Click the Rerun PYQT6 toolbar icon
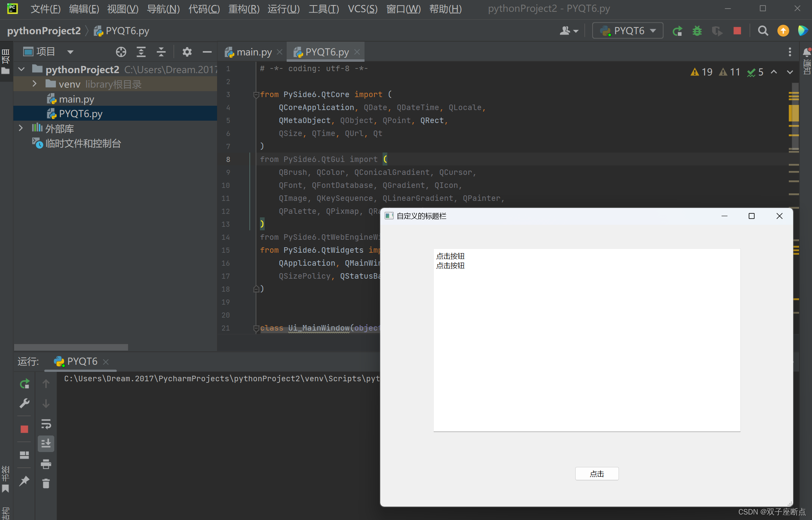This screenshot has height=520, width=812. click(x=677, y=31)
